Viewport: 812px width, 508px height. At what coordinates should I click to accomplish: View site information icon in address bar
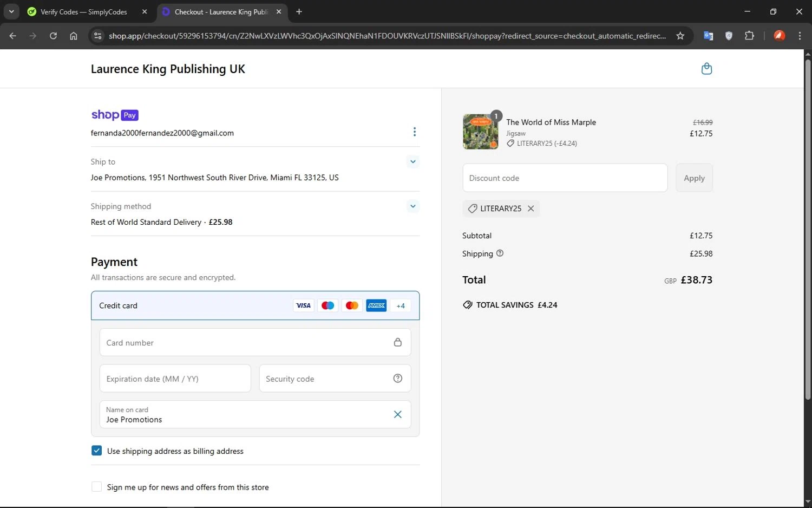(97, 36)
